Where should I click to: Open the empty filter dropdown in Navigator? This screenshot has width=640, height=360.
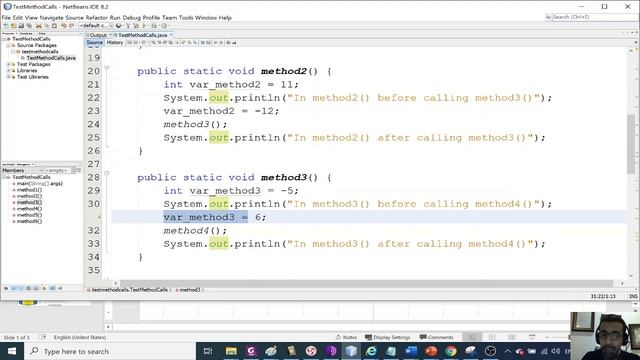[x=57, y=170]
